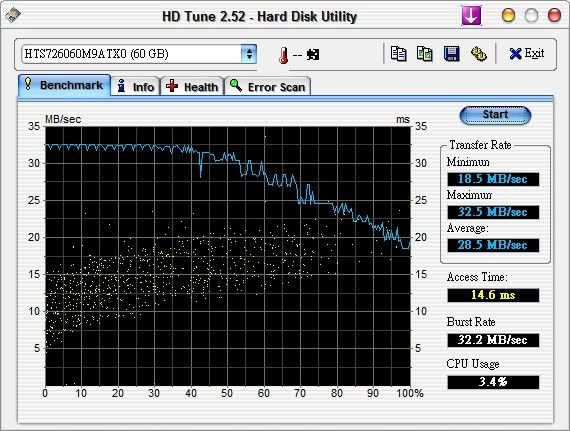Switch to the Benchmark tab
Image resolution: width=570 pixels, height=431 pixels.
click(64, 85)
